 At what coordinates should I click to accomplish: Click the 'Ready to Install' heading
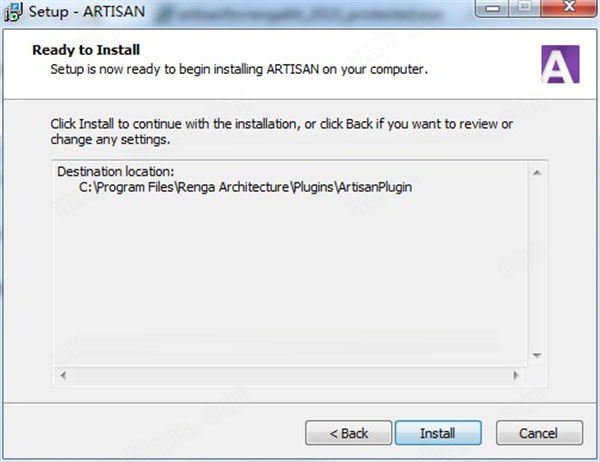click(x=86, y=50)
